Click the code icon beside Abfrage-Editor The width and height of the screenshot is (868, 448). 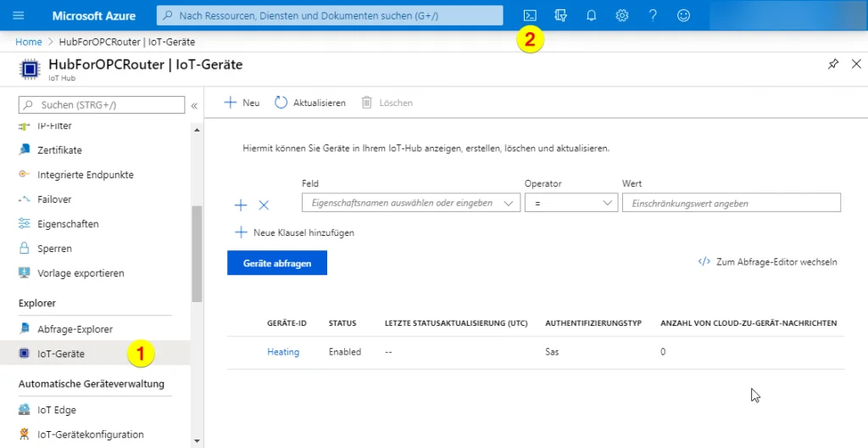[704, 261]
